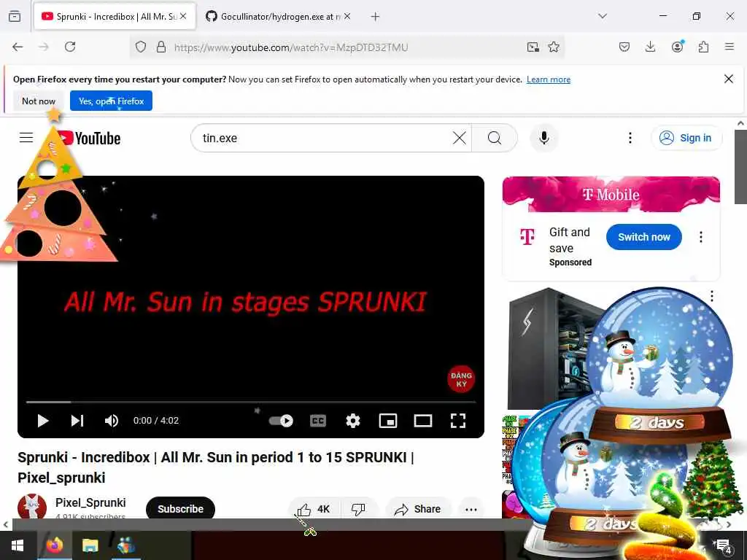Subscribe to Pixel_Sprunki channel
The image size is (747, 560).
[181, 509]
